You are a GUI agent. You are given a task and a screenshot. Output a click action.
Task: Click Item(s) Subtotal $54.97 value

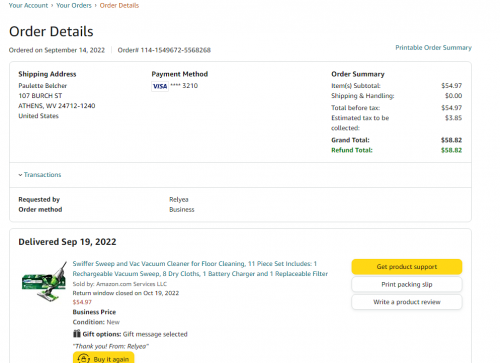pyautogui.click(x=451, y=86)
